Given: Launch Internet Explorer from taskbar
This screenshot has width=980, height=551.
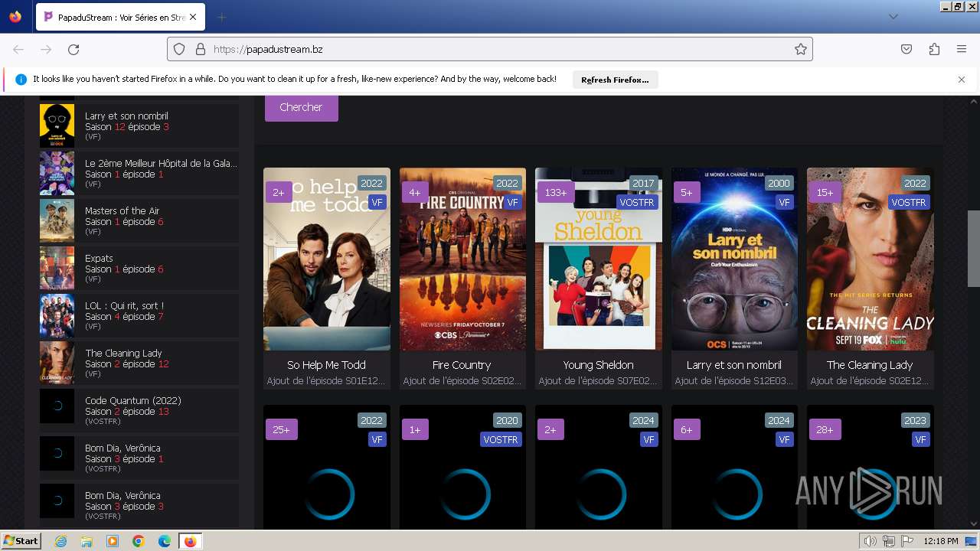Looking at the screenshot, I should click(61, 541).
